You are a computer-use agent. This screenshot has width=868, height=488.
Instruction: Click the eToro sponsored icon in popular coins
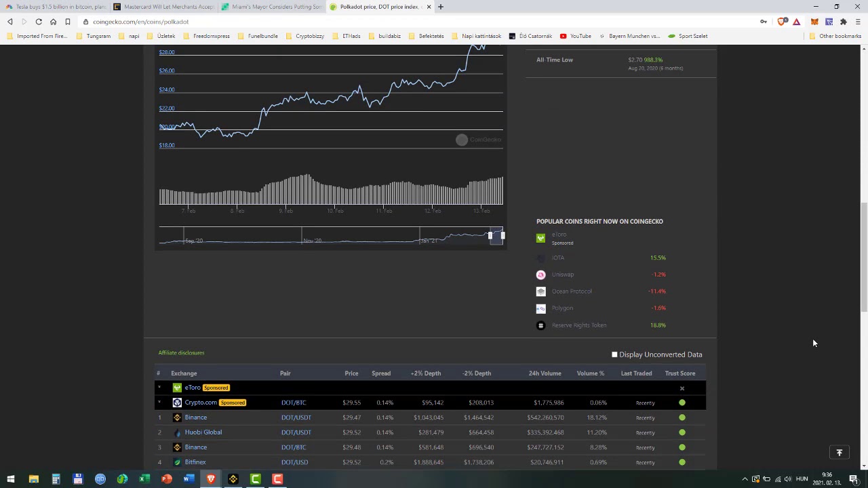coord(540,238)
